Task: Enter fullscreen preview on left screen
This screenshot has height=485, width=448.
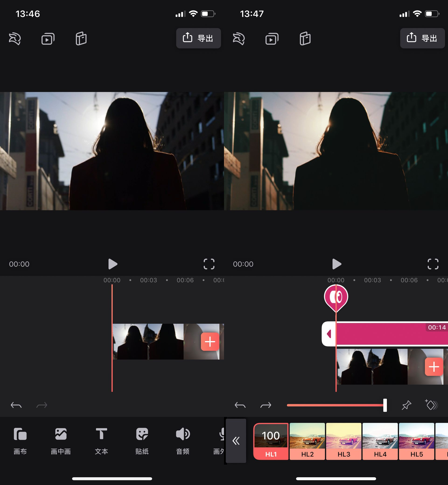Action: (x=209, y=264)
